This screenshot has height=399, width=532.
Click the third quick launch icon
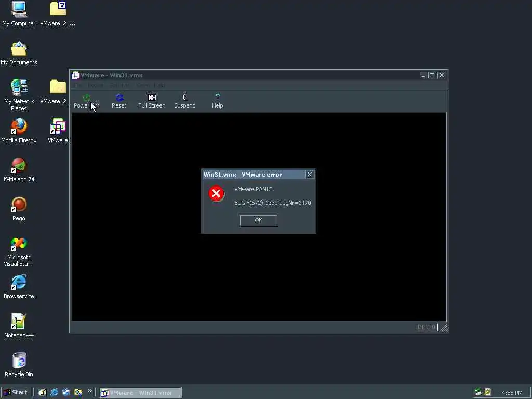click(66, 393)
